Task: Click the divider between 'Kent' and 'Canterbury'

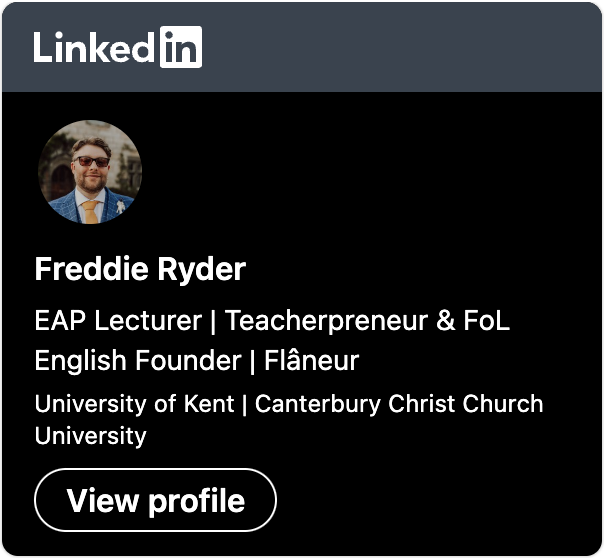Action: [245, 404]
